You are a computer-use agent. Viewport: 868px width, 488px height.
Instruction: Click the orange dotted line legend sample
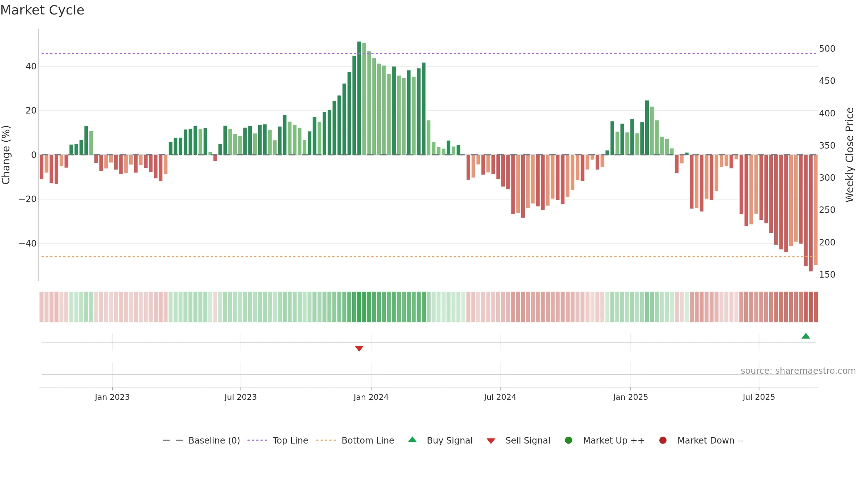click(x=326, y=440)
